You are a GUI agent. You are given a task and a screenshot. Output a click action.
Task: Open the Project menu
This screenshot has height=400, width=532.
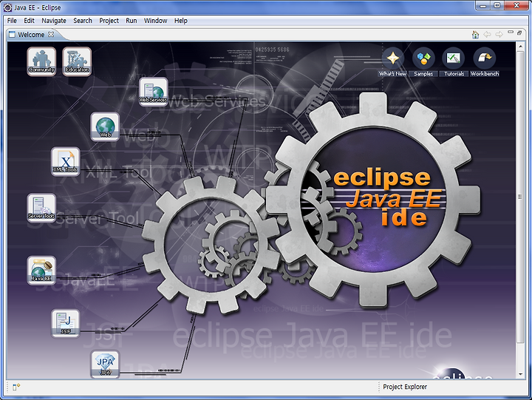pyautogui.click(x=109, y=21)
